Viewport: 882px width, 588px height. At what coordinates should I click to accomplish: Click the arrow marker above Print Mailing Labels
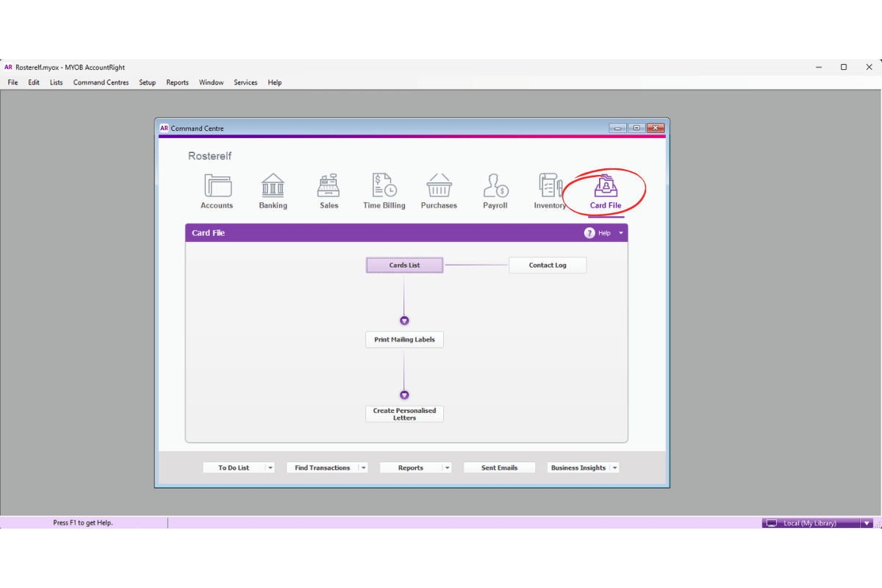(404, 321)
